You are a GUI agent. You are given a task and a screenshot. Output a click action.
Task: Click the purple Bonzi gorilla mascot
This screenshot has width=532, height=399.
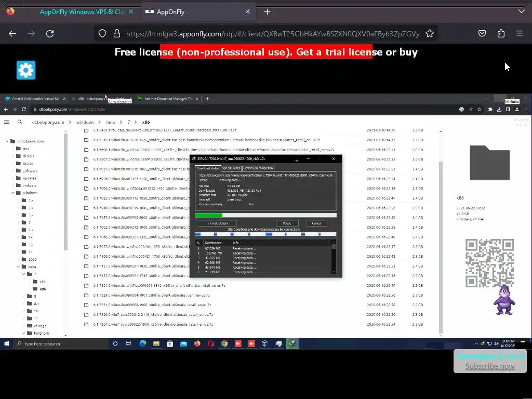[x=504, y=300]
